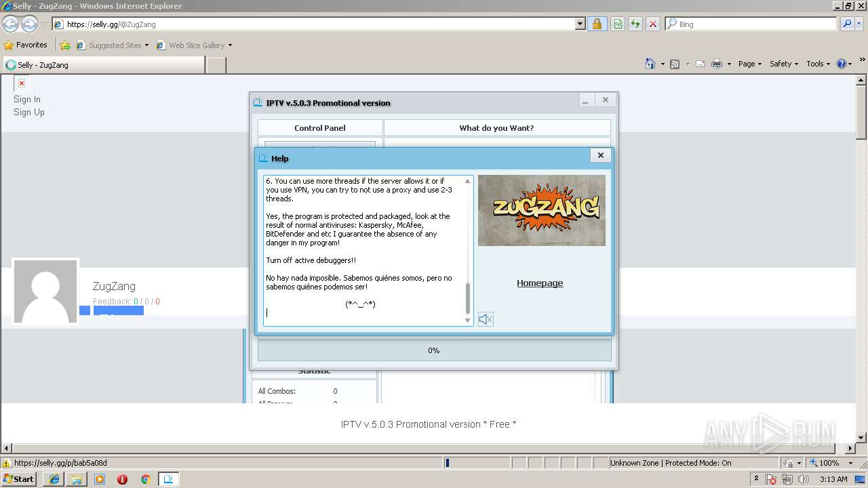Click the IE Back navigation button
868x488 pixels.
point(11,24)
